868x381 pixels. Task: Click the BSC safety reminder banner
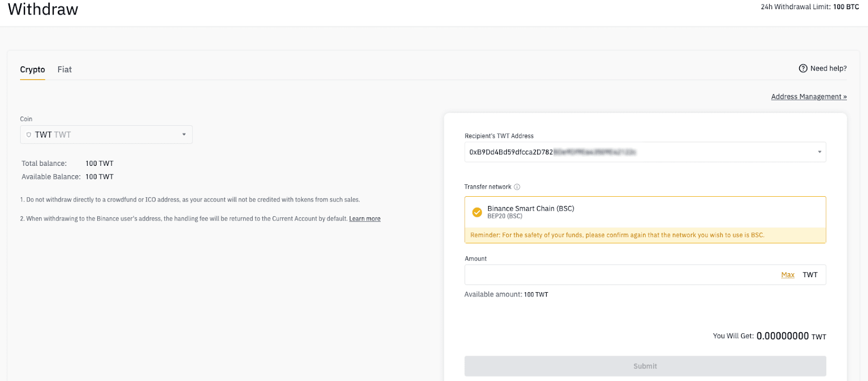[645, 235]
